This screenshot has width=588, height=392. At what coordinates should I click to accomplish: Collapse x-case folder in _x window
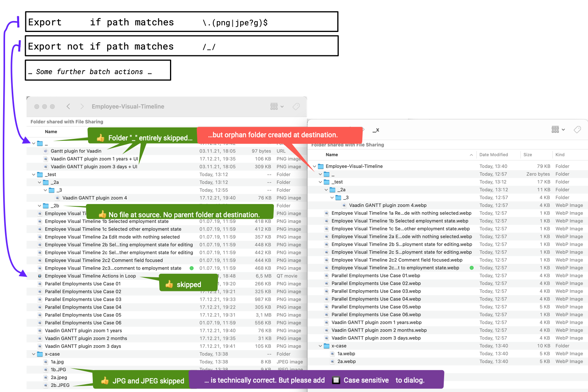coord(320,346)
